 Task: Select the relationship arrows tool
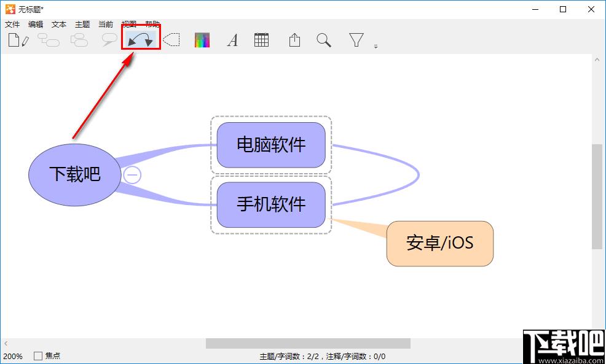[141, 40]
